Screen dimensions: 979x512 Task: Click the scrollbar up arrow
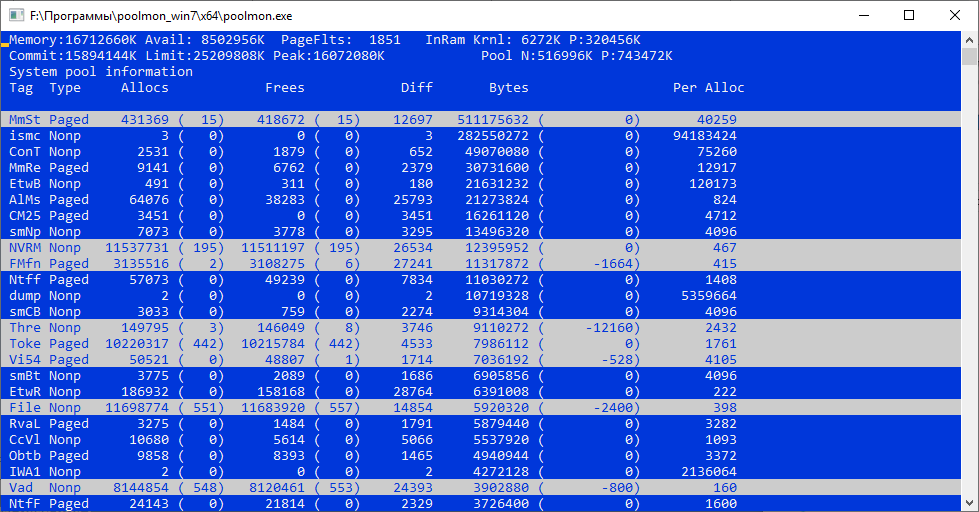point(969,38)
